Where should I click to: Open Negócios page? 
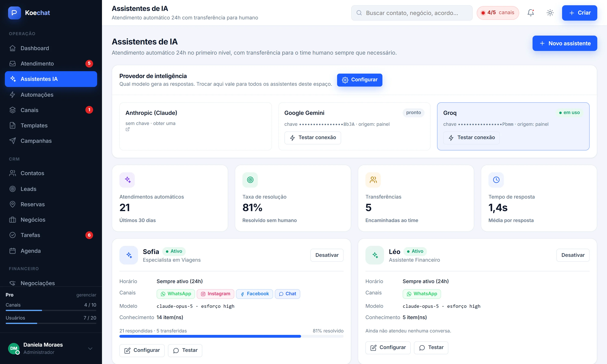(51, 220)
